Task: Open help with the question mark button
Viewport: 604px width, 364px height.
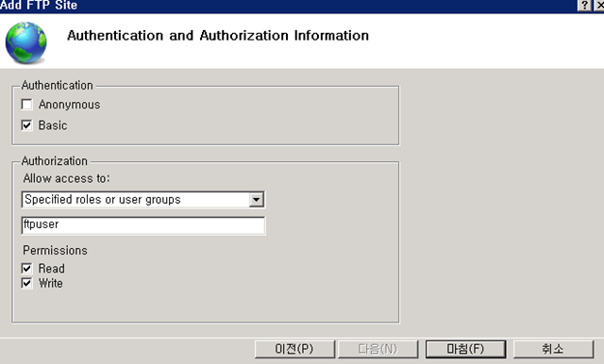Action: [584, 5]
